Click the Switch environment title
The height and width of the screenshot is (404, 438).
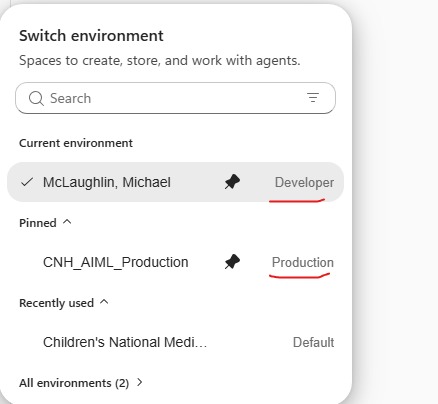91,36
